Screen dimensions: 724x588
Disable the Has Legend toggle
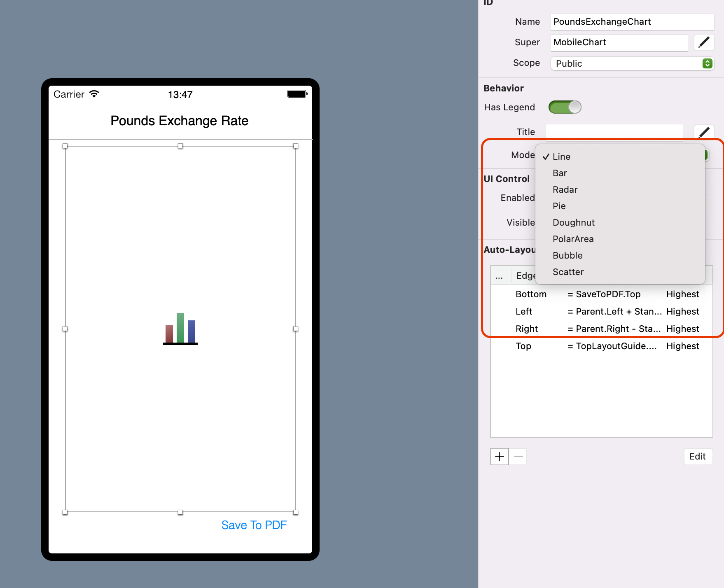(x=565, y=107)
